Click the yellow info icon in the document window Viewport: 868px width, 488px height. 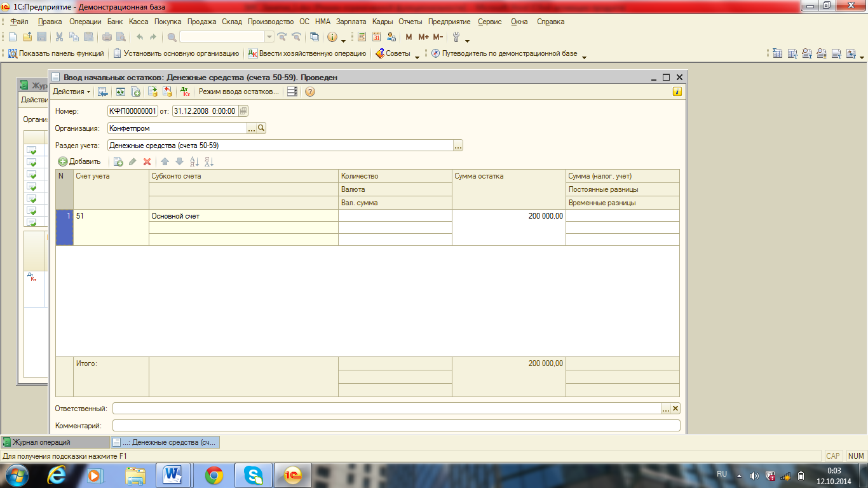tap(677, 91)
